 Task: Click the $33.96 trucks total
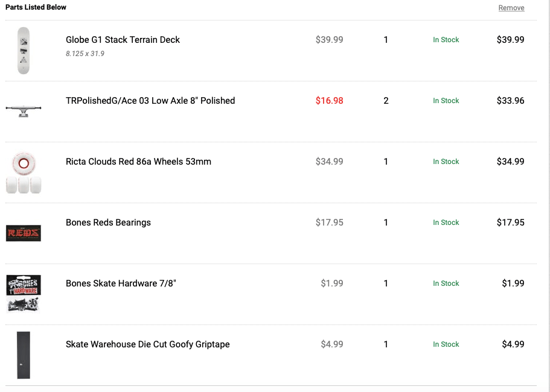(510, 101)
